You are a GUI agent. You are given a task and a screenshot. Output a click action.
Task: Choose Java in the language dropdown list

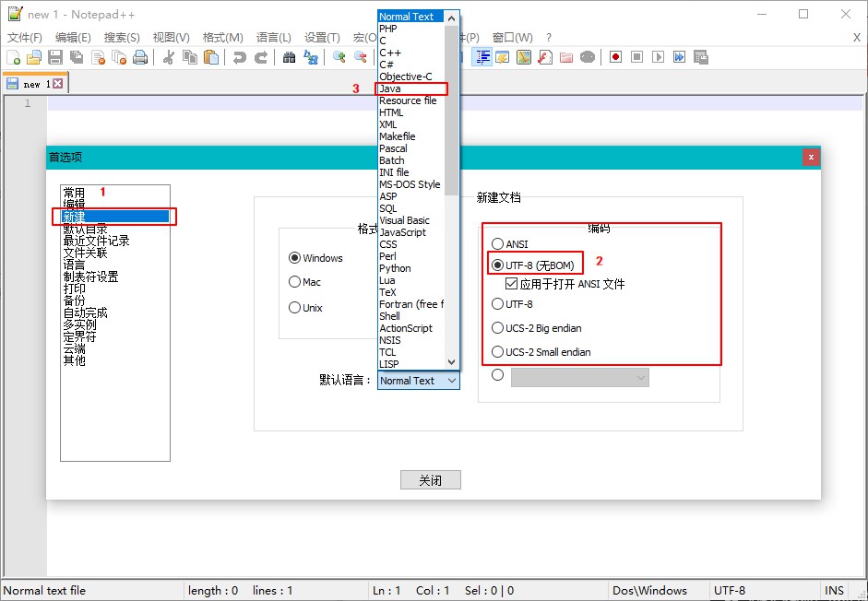coord(410,88)
